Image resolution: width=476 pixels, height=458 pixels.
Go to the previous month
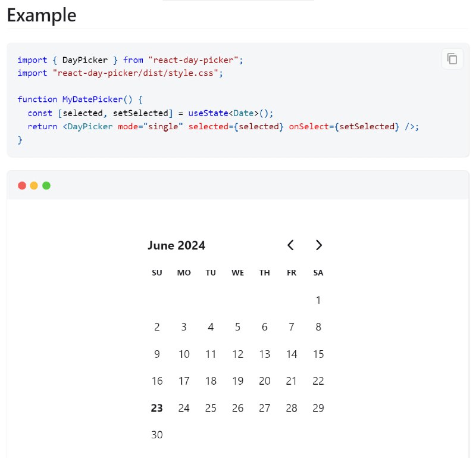[290, 245]
